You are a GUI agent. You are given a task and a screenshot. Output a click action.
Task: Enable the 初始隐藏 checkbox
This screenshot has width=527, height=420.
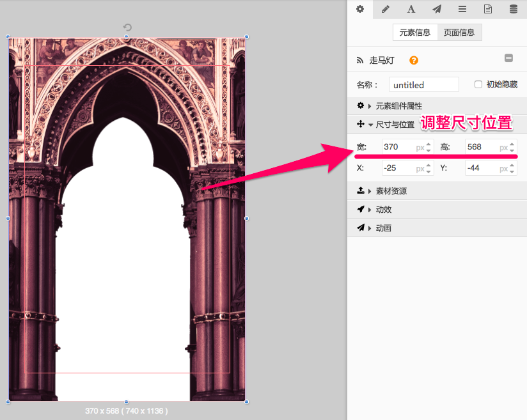tap(478, 84)
